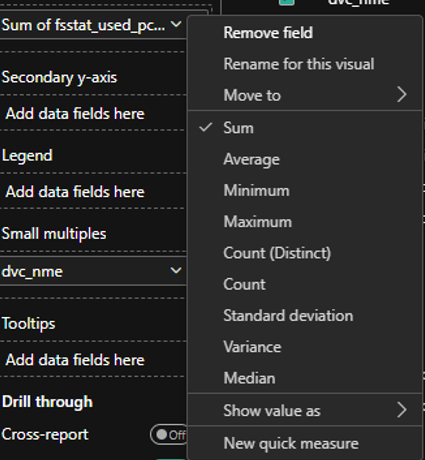
Task: Expand the Show value as submenu arrow
Action: [x=402, y=410]
